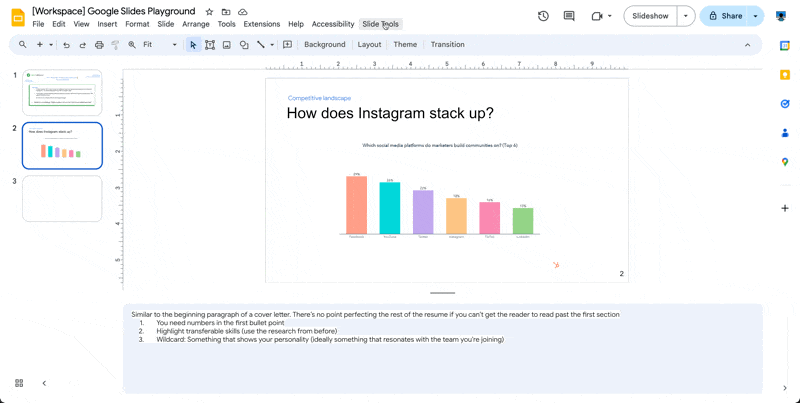The image size is (800, 403).
Task: Open the Extensions menu
Action: pos(262,24)
